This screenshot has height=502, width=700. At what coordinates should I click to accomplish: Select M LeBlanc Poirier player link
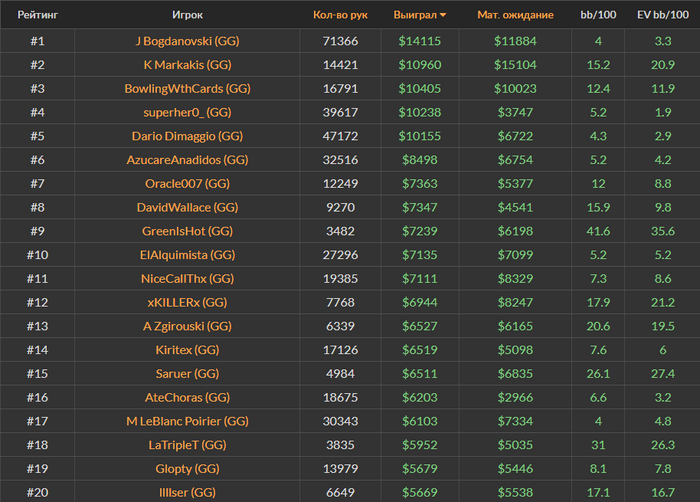(x=187, y=421)
